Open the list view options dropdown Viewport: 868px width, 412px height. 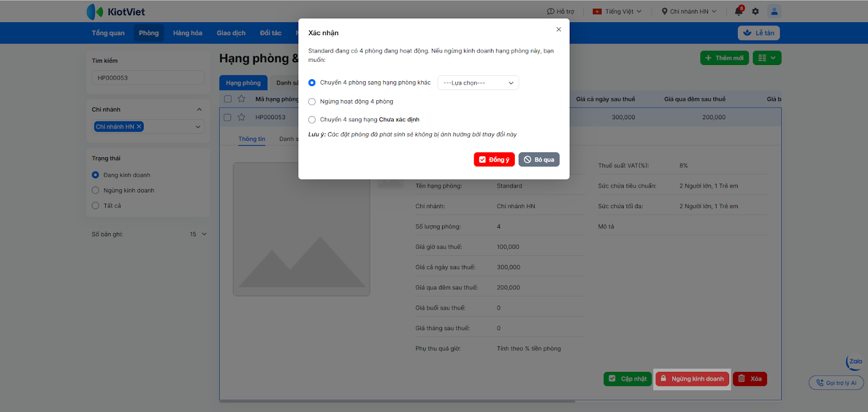767,58
